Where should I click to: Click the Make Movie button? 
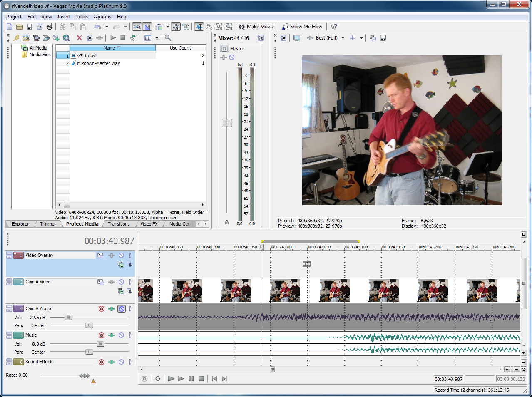click(x=256, y=27)
